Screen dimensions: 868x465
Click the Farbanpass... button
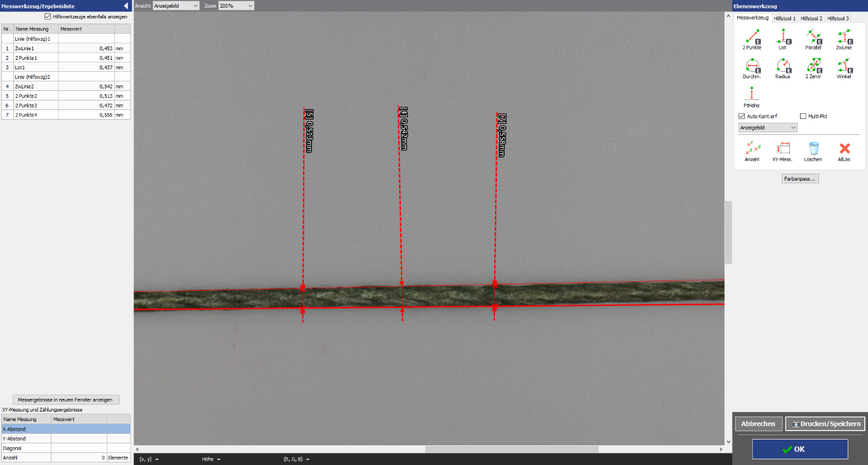click(x=800, y=179)
